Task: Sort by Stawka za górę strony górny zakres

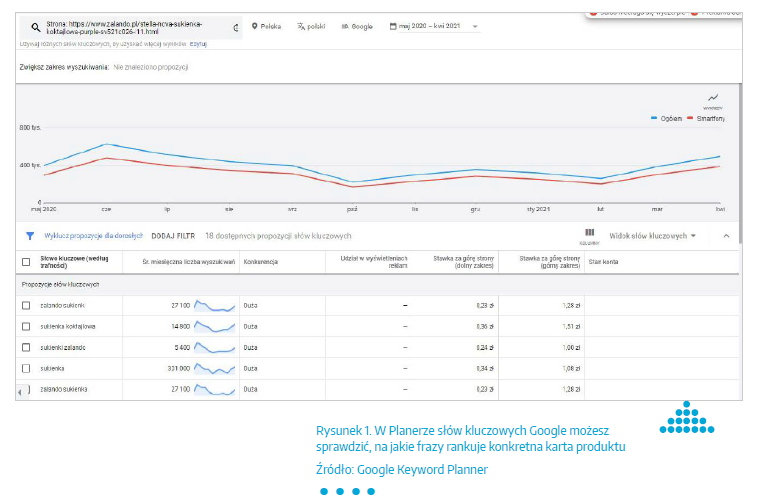Action: click(550, 262)
